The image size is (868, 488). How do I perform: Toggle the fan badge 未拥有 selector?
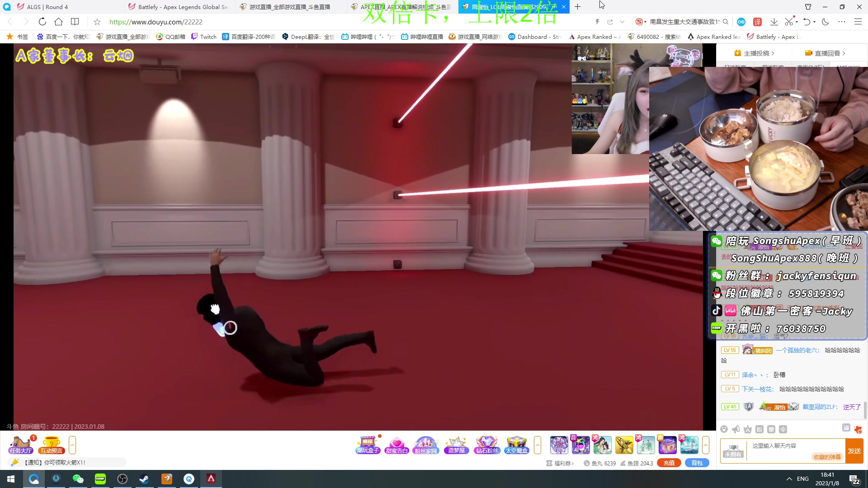click(733, 450)
